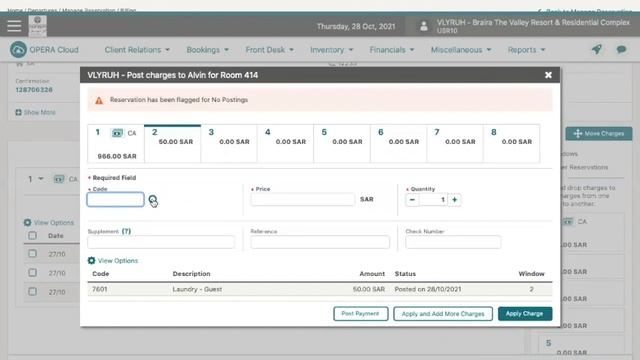Switch to billing window 4 tab
This screenshot has height=360, width=640.
pyautogui.click(x=285, y=144)
